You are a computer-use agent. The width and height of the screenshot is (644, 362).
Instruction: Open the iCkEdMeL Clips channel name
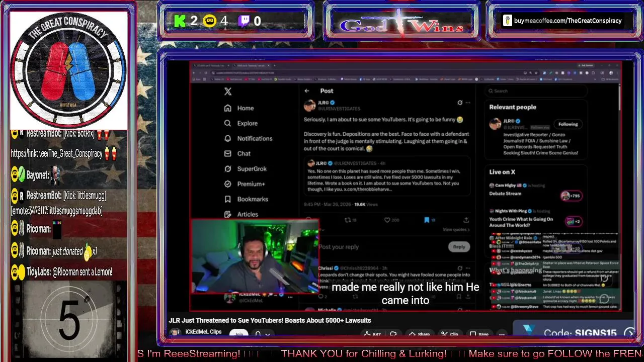click(x=203, y=332)
